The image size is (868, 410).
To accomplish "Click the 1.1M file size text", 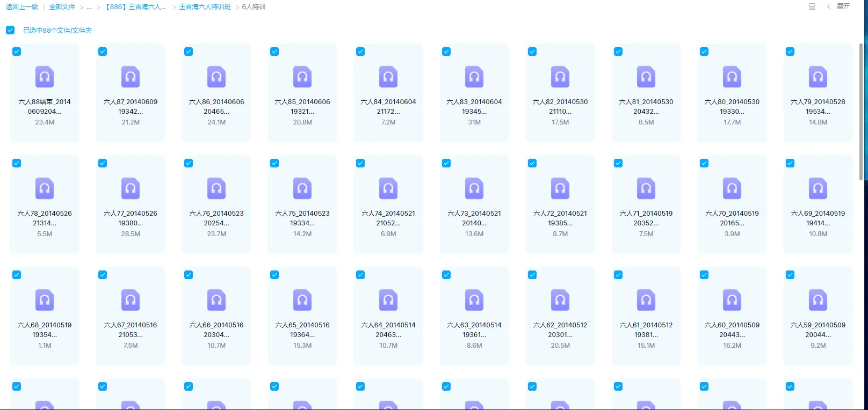I will pos(45,346).
